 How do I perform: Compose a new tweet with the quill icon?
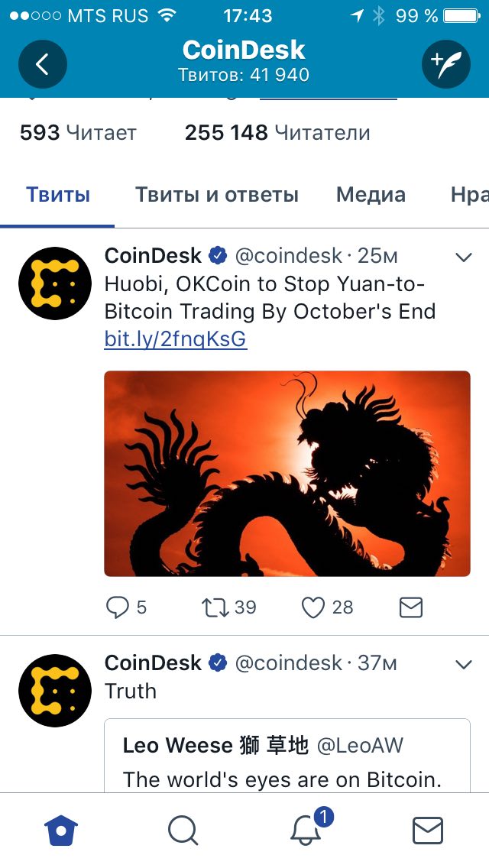pyautogui.click(x=445, y=64)
